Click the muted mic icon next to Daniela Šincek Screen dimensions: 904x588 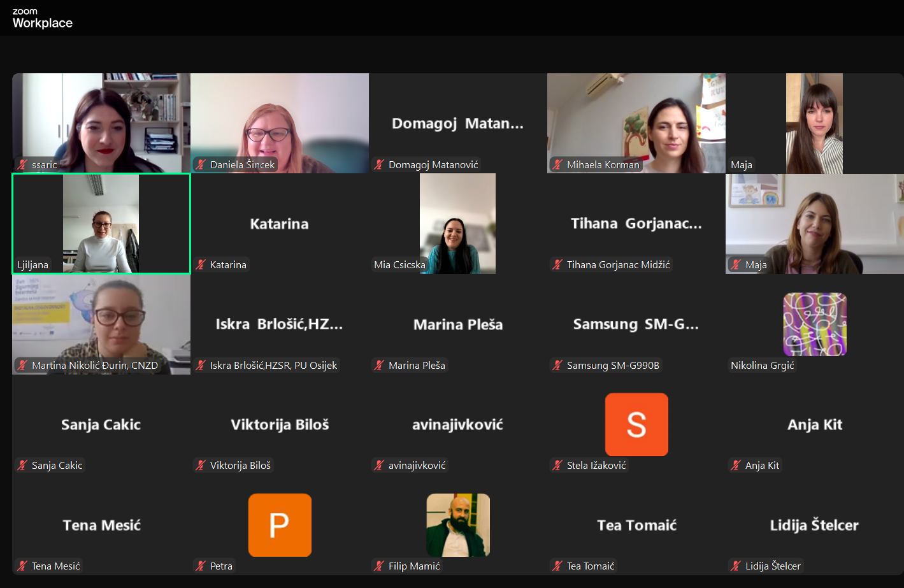[201, 164]
